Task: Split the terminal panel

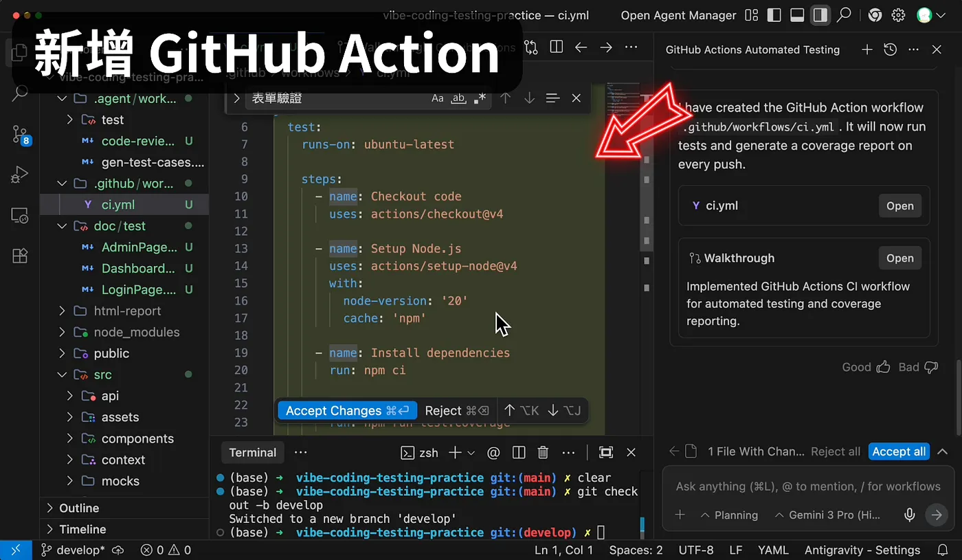Action: tap(519, 452)
